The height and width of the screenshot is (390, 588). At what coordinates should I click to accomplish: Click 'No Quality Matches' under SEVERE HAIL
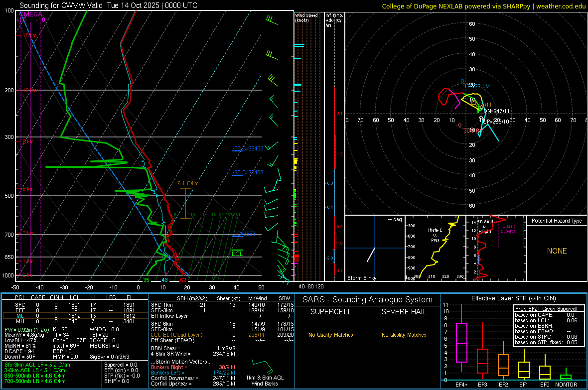[x=404, y=335]
